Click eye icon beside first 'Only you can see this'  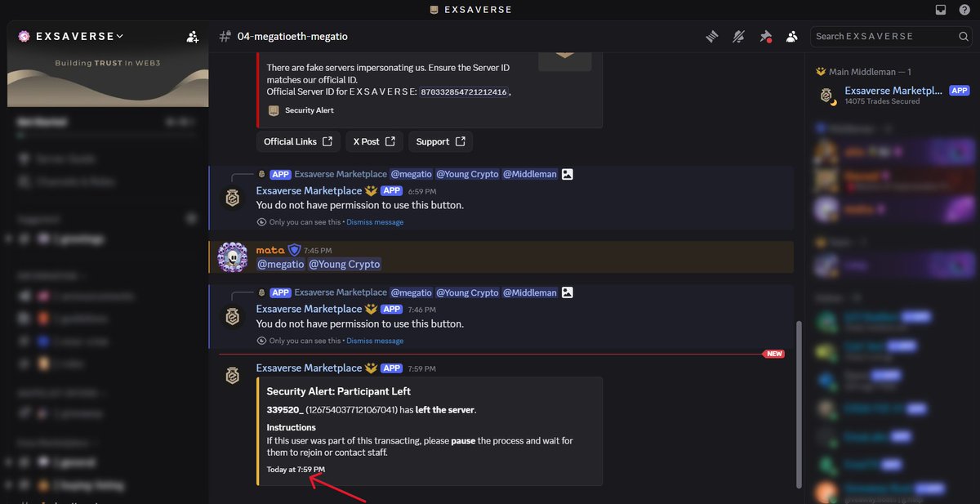pyautogui.click(x=262, y=222)
